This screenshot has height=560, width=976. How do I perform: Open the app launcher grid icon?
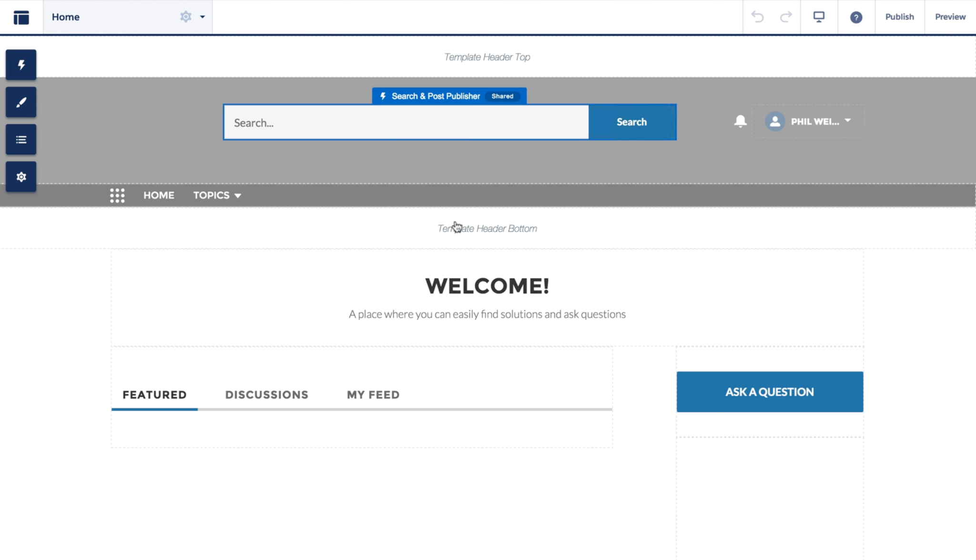coord(117,195)
